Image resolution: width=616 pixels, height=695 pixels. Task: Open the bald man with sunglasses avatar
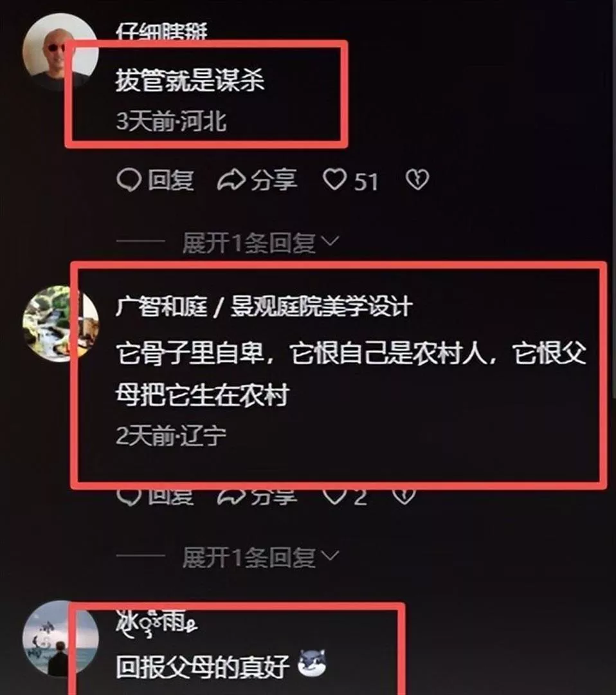pyautogui.click(x=60, y=52)
